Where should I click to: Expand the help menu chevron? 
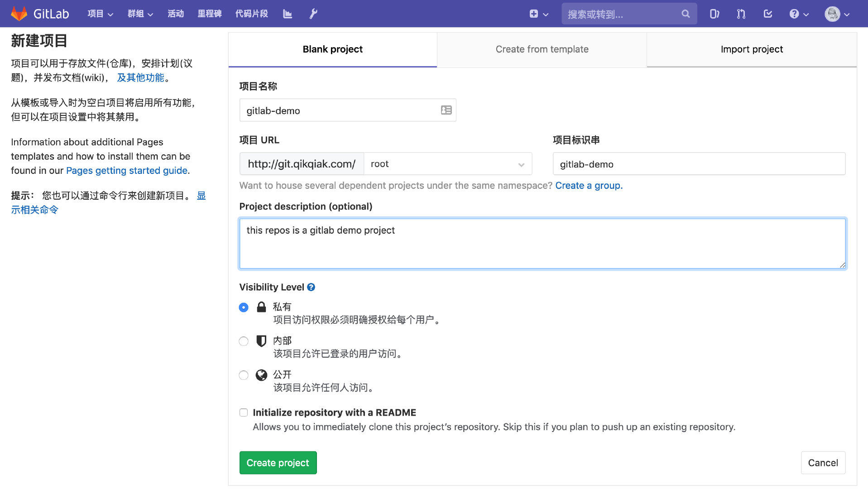pos(806,14)
